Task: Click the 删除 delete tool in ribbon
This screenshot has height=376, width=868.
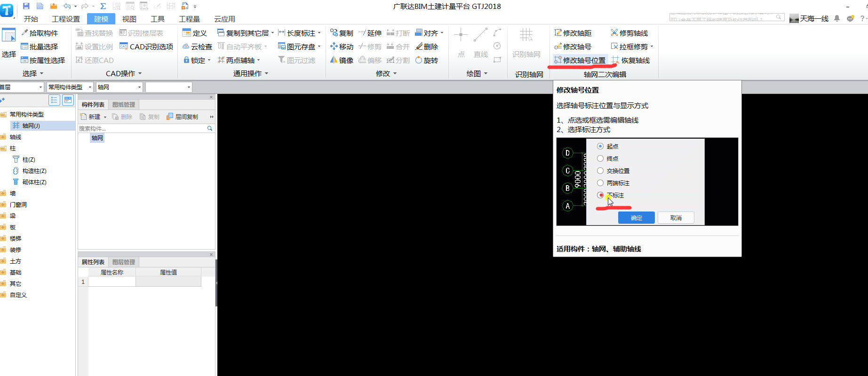Action: (427, 47)
